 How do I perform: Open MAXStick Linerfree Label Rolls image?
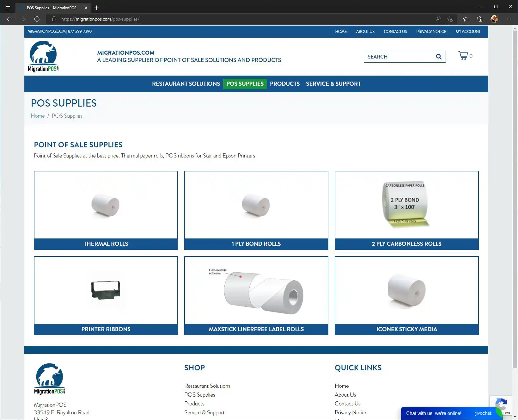click(256, 290)
